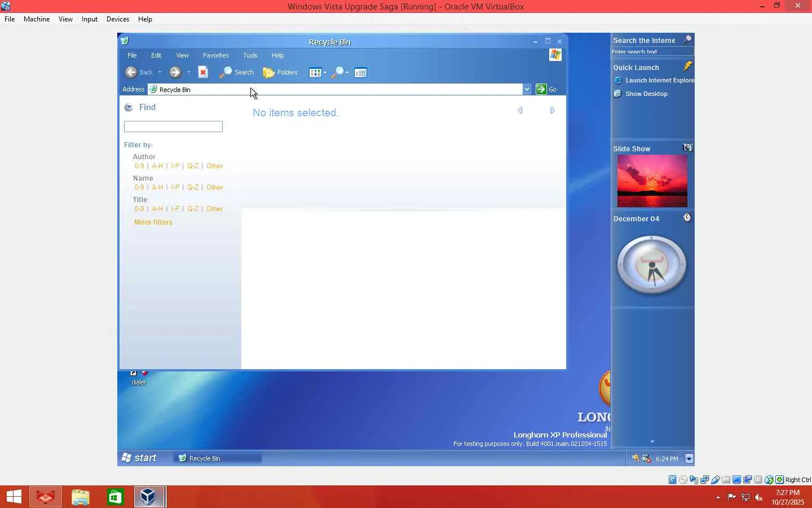Click the Longhorn start button
Image resolution: width=812 pixels, height=508 pixels.
(x=139, y=458)
